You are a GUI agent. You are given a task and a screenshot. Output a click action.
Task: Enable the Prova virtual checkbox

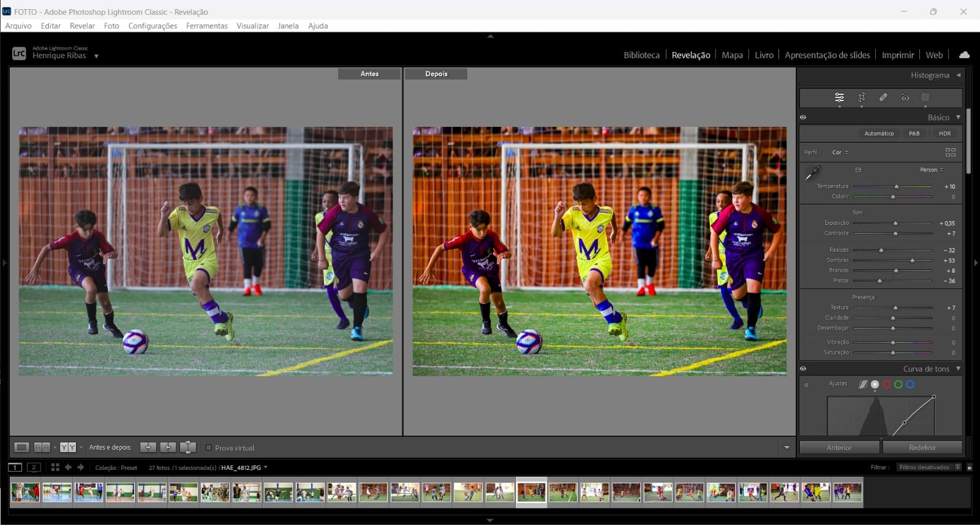coord(209,448)
